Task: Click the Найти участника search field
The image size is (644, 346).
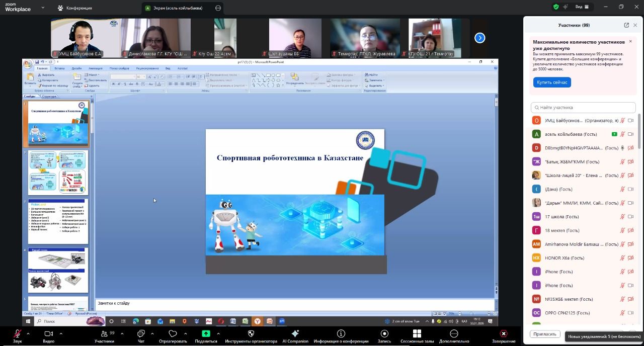Action: coord(583,108)
